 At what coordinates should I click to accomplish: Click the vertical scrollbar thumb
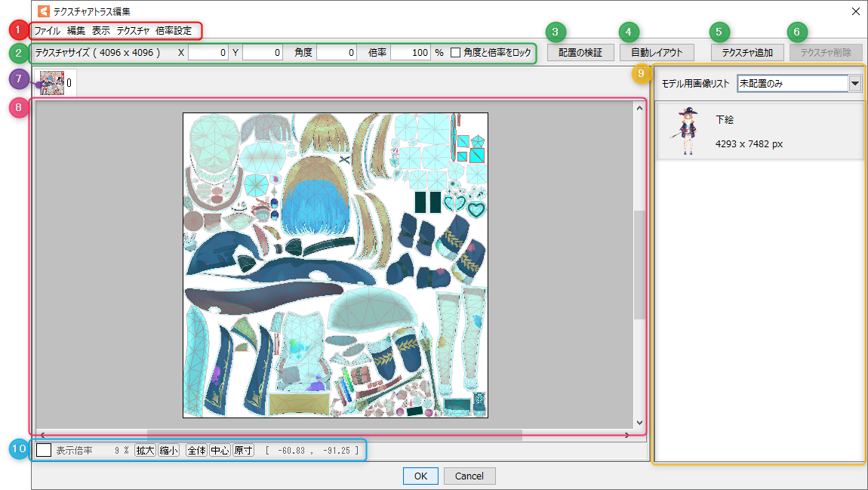[639, 265]
